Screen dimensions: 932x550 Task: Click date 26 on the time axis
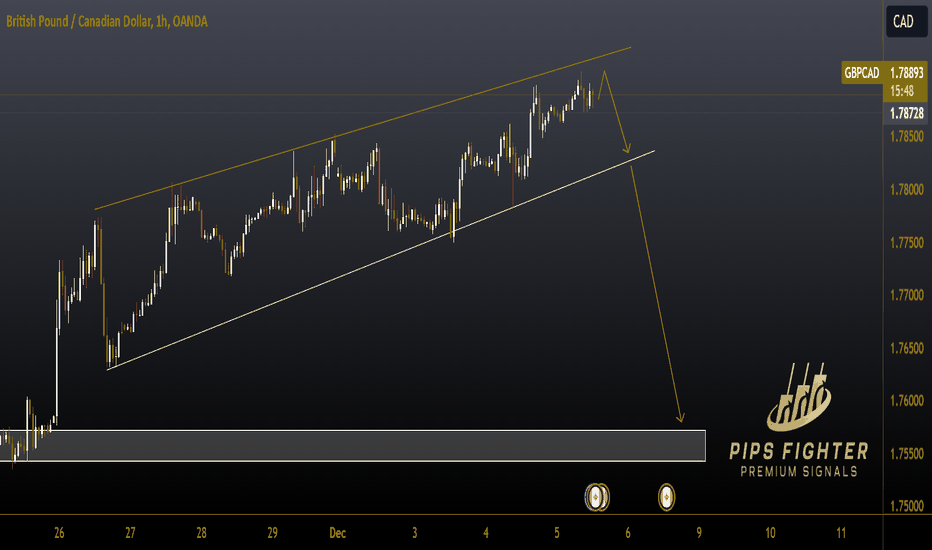59,533
